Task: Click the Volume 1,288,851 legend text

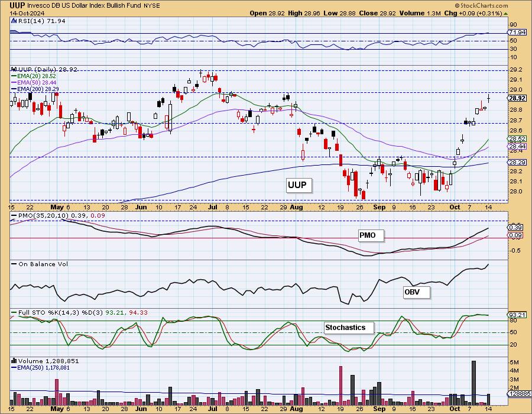Action: [48, 361]
